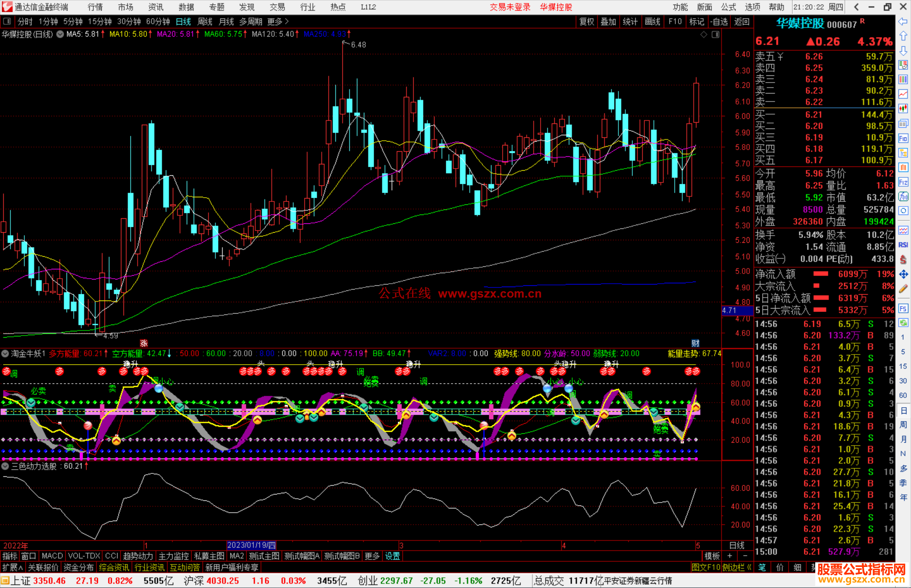Click the green refresh icon in sidebar
The width and height of the screenshot is (911, 588).
[903, 323]
